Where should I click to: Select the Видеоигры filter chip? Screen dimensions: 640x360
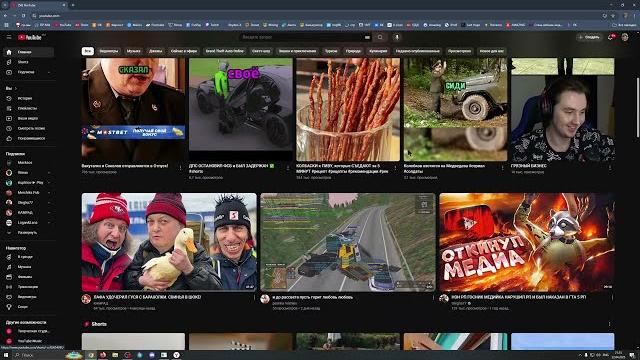pos(109,51)
